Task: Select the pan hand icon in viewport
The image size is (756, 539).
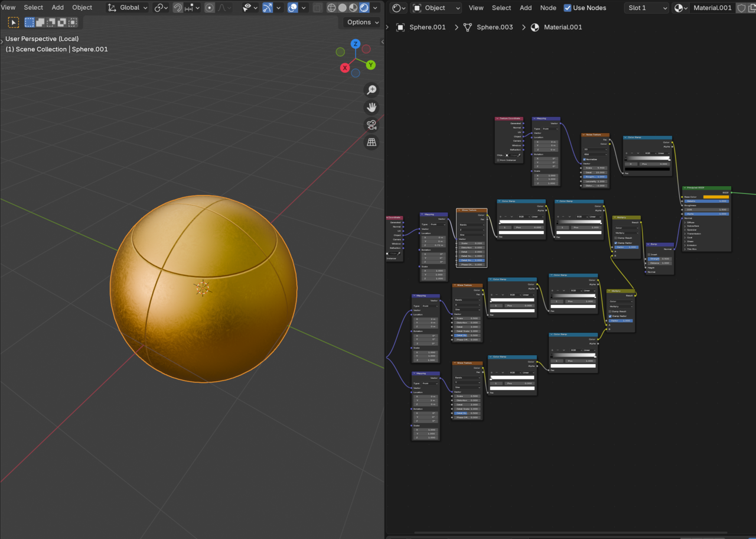Action: point(372,108)
